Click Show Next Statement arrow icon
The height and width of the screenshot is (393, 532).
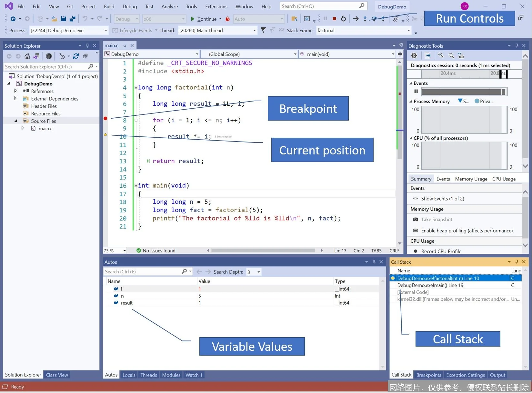click(x=356, y=19)
